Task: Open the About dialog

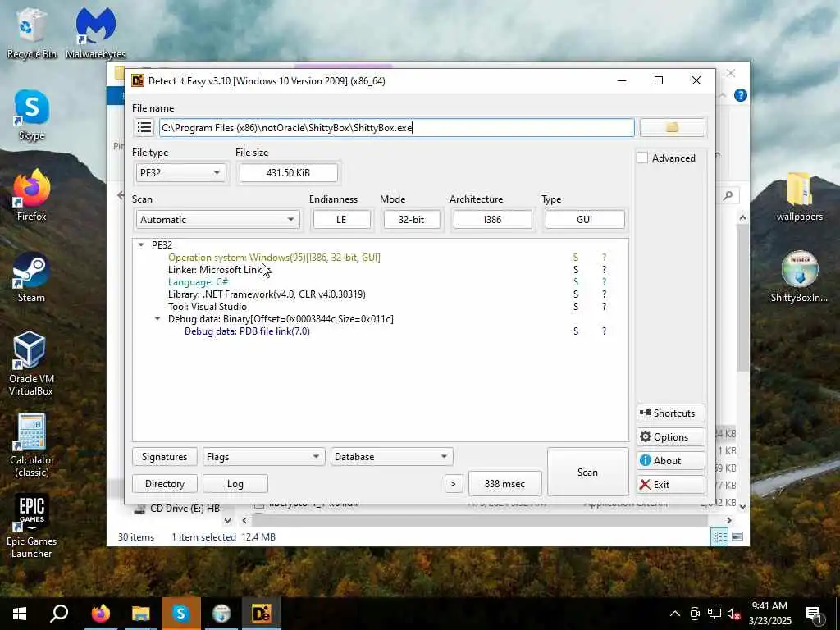Action: 671,461
